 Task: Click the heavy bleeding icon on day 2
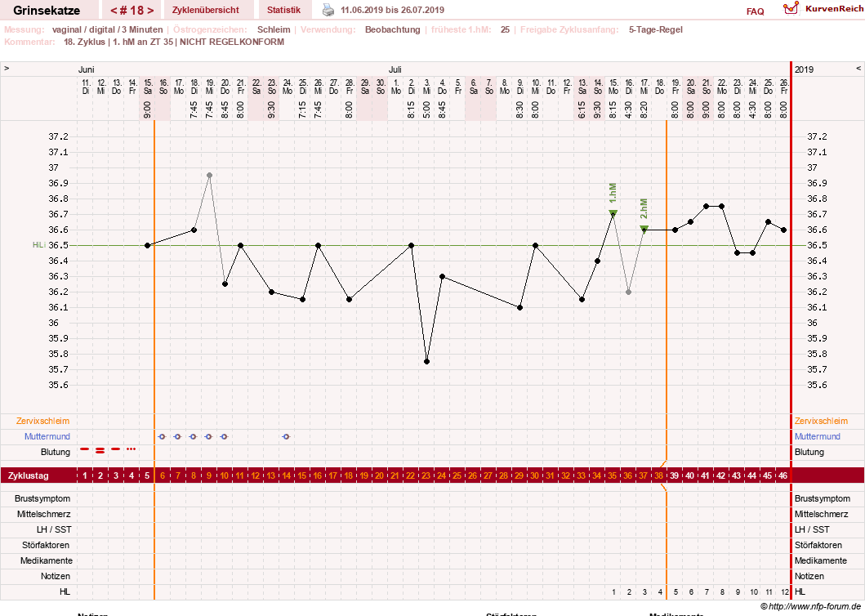[100, 451]
